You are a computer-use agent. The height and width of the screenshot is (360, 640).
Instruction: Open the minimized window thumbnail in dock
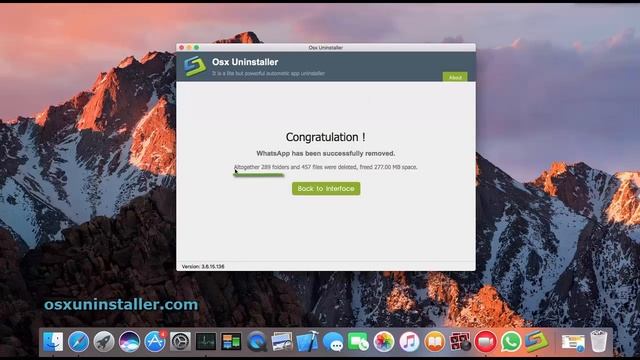(573, 342)
